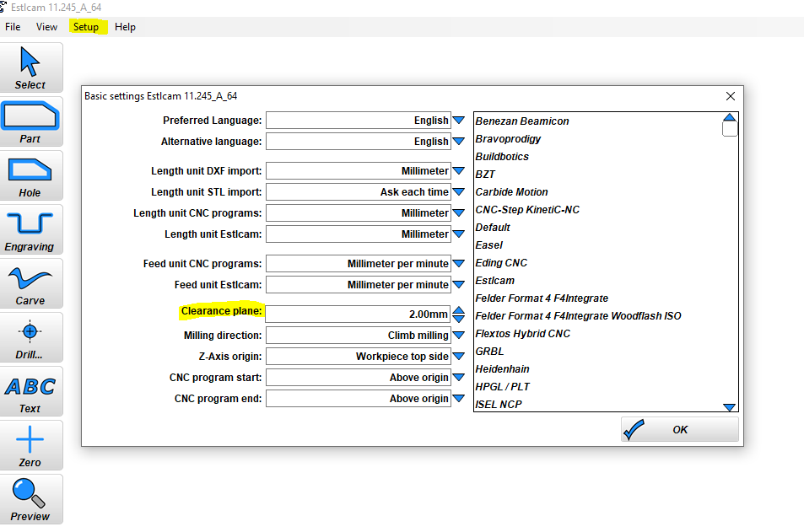Select CNC-Step KinetiC-NC preset
This screenshot has width=804, height=532.
click(x=527, y=210)
